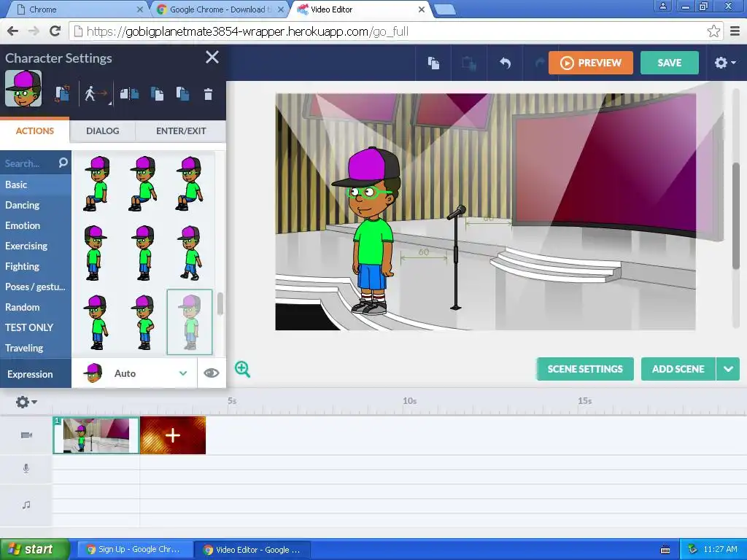Viewport: 747px width, 560px height.
Task: Select the Fighting action category
Action: pos(36,266)
